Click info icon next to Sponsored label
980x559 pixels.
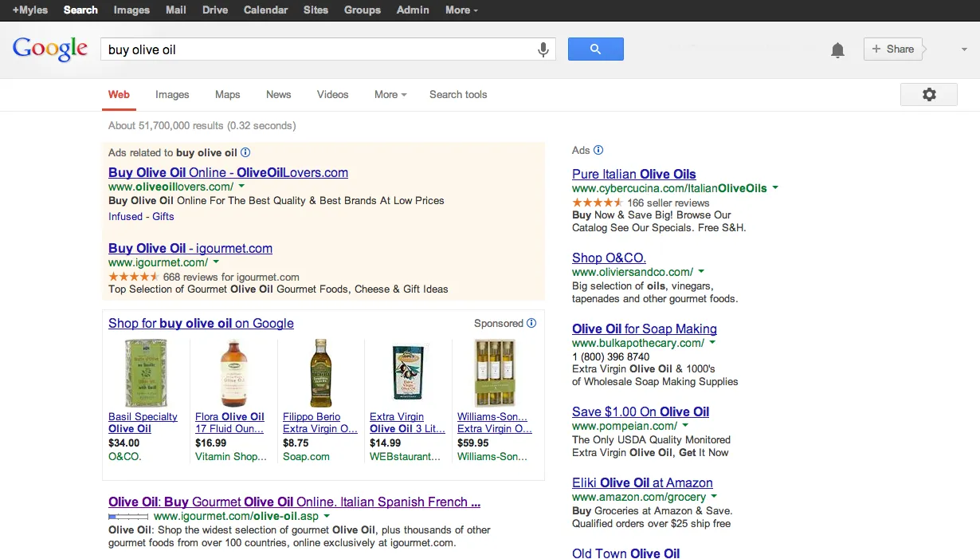[x=531, y=323]
